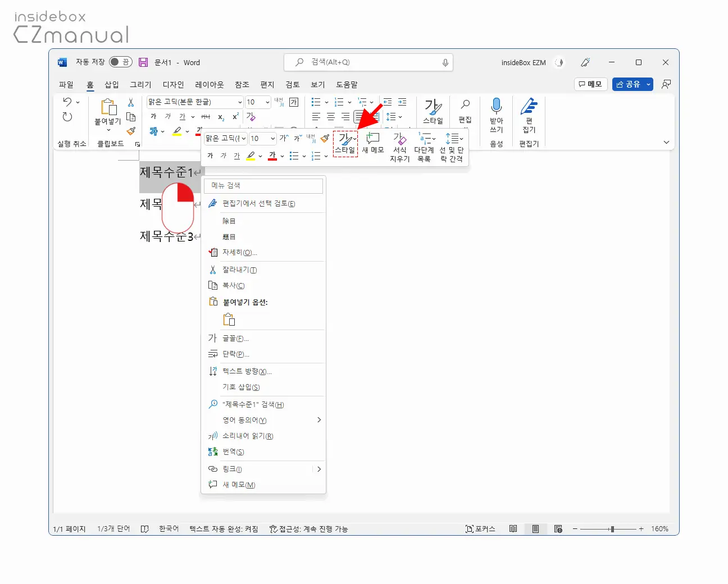
Task: Switch to Print Layout view in status bar
Action: pos(535,529)
